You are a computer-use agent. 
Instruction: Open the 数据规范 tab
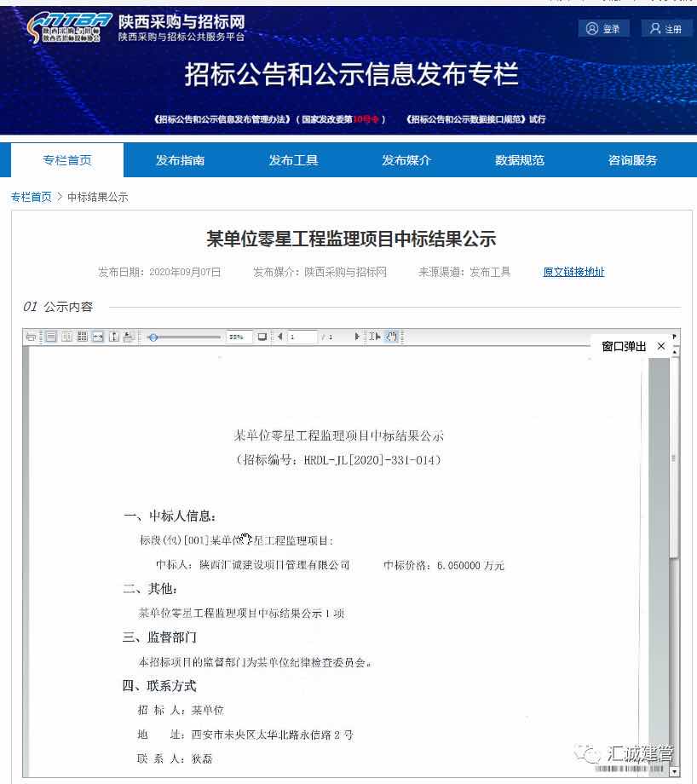point(520,160)
